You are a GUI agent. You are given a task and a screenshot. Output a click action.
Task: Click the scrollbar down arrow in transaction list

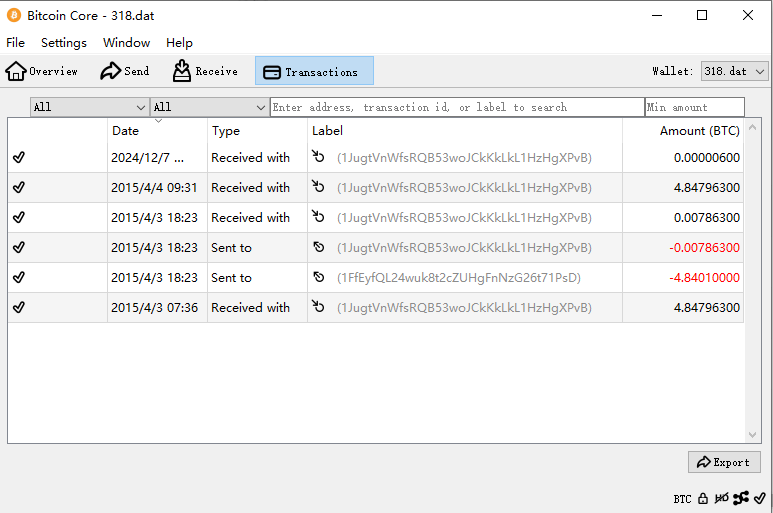click(754, 435)
